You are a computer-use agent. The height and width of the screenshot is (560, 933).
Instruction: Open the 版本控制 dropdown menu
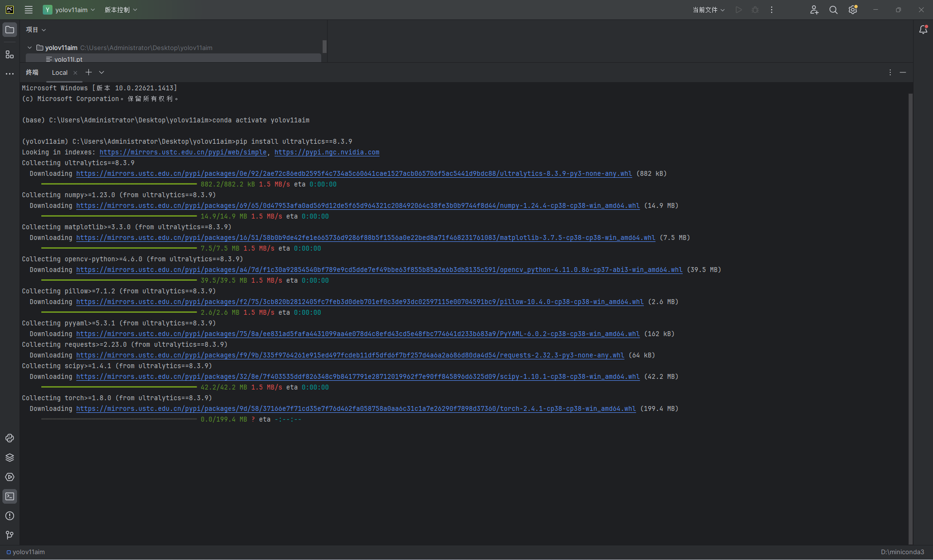[121, 10]
